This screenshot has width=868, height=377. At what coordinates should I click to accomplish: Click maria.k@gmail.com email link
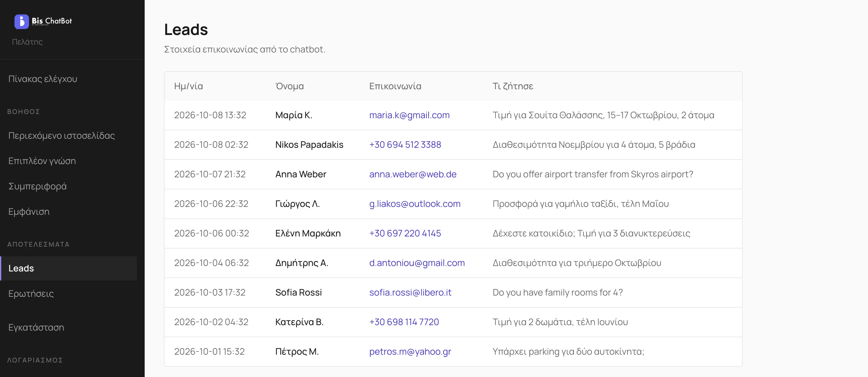[x=409, y=115]
